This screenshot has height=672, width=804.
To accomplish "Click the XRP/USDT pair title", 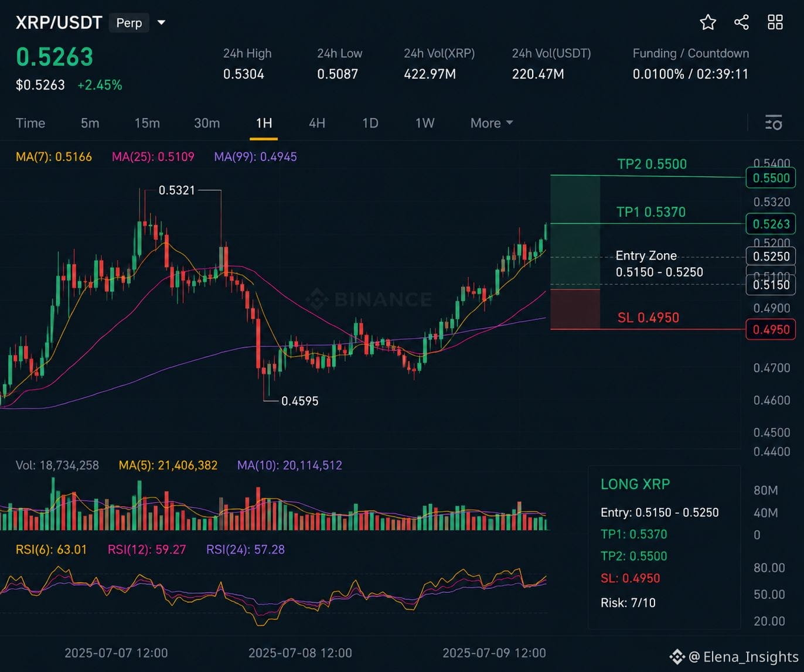I will 59,23.
